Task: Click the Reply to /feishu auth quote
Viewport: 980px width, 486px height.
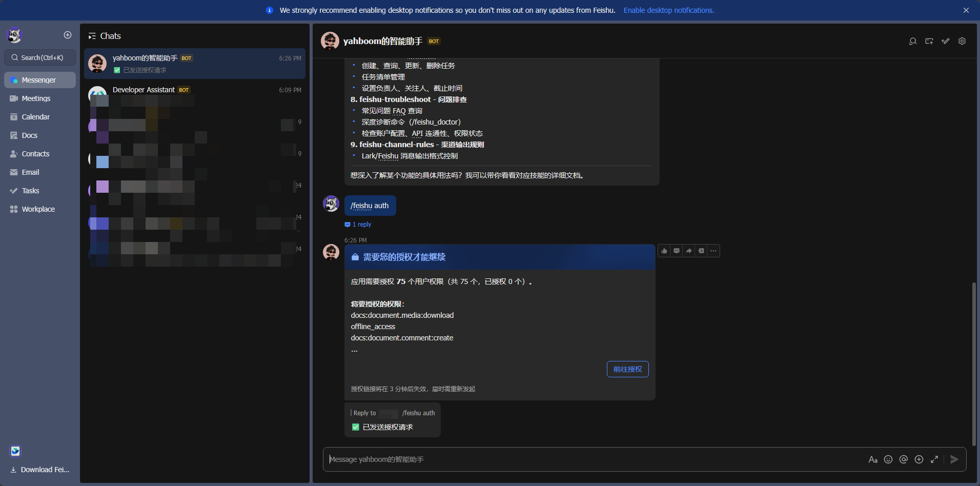Action: [x=393, y=413]
